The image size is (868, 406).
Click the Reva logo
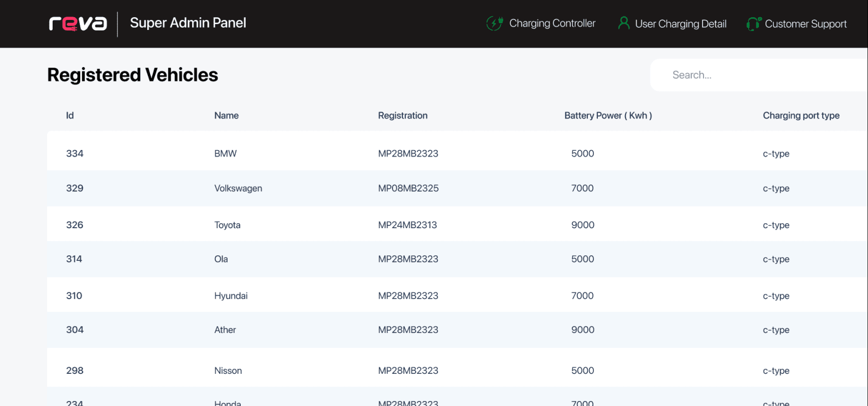pos(77,23)
